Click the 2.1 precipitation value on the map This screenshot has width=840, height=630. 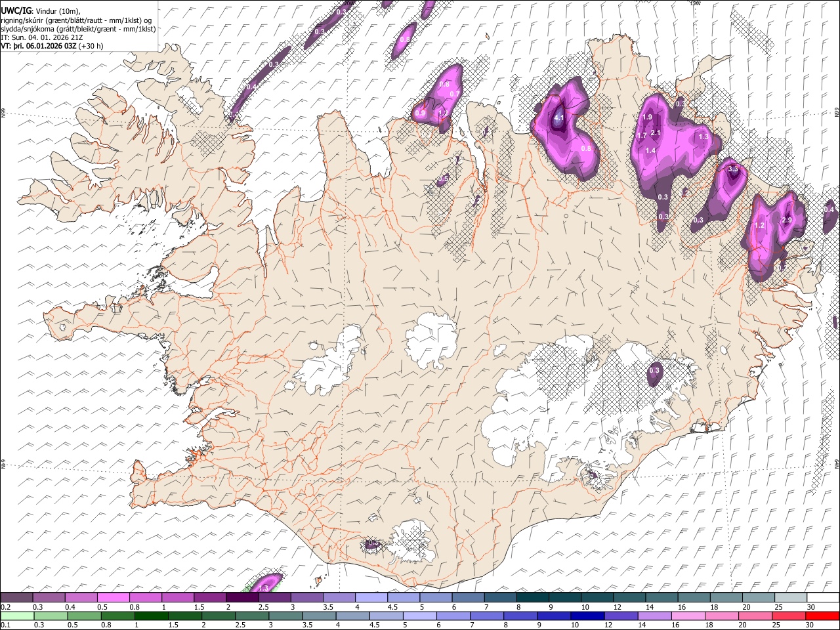pos(655,134)
